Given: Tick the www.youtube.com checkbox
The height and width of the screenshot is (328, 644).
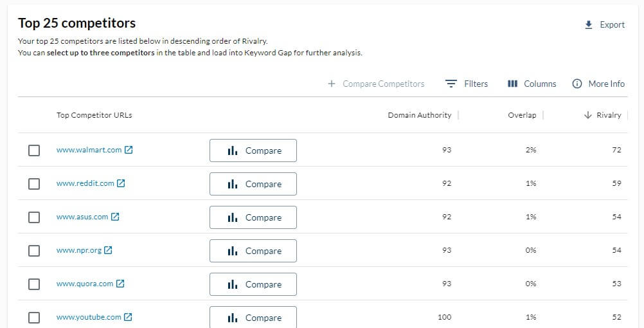Looking at the screenshot, I should (x=34, y=317).
